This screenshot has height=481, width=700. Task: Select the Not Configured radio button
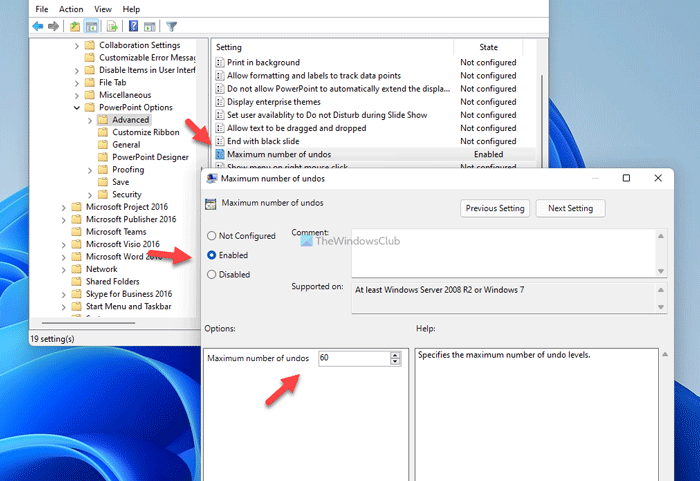click(212, 236)
